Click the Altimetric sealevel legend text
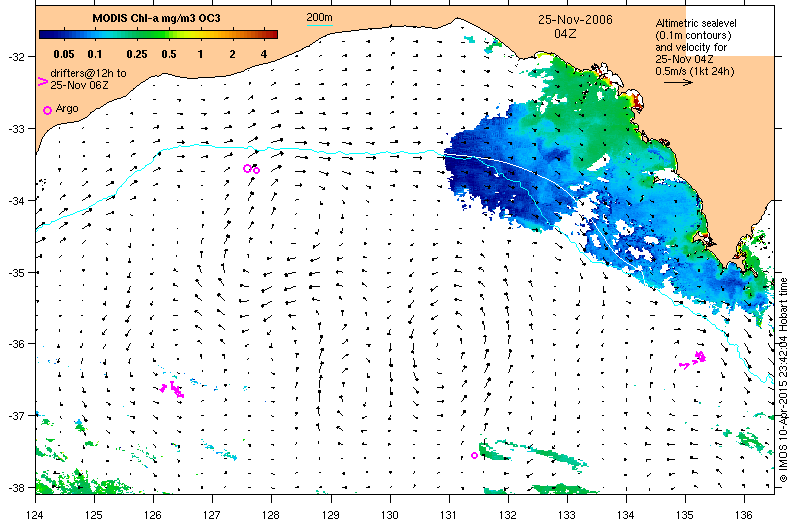Screen dimensions: 800x520 (696, 23)
